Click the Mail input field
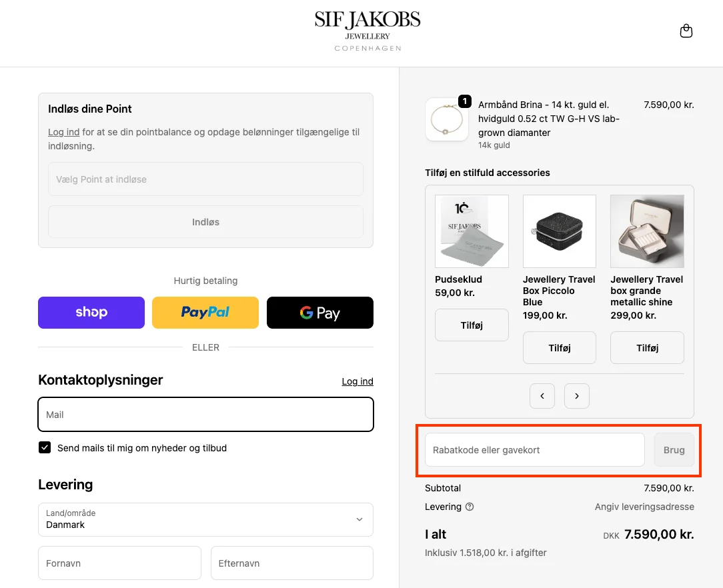 pos(205,414)
